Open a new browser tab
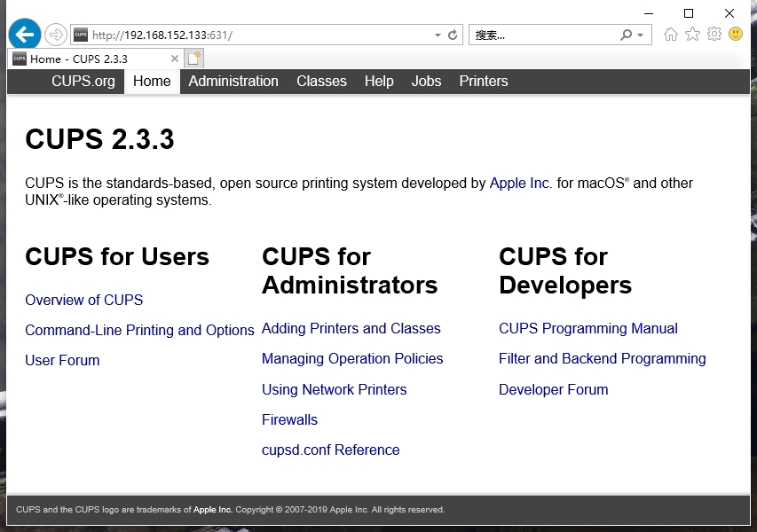This screenshot has width=757, height=532. tap(193, 57)
